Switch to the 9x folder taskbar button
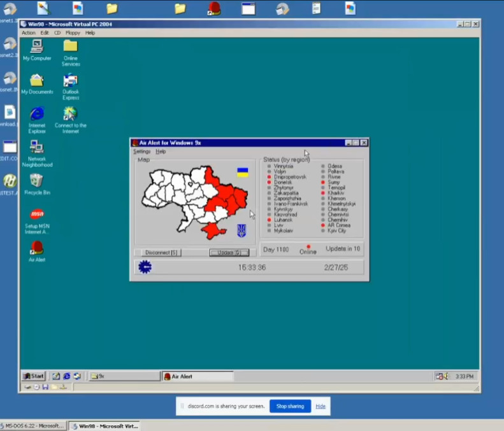Viewport: 504px width, 431px height. [x=124, y=376]
